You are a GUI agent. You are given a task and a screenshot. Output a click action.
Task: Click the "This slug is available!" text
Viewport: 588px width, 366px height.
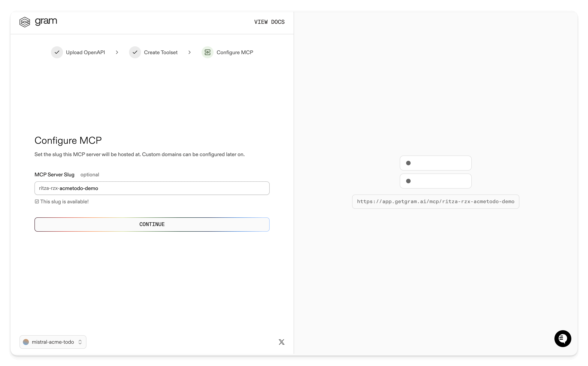click(x=64, y=202)
